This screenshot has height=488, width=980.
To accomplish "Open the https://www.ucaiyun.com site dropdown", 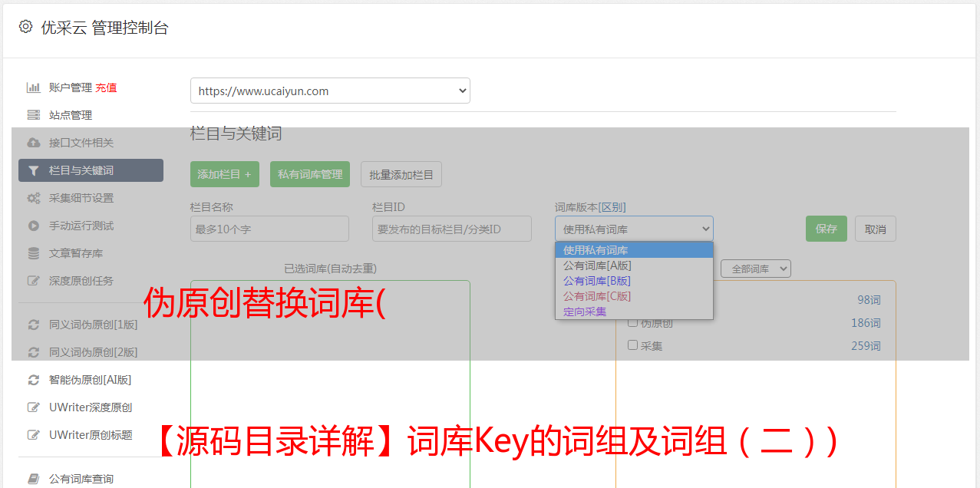I will pos(330,91).
